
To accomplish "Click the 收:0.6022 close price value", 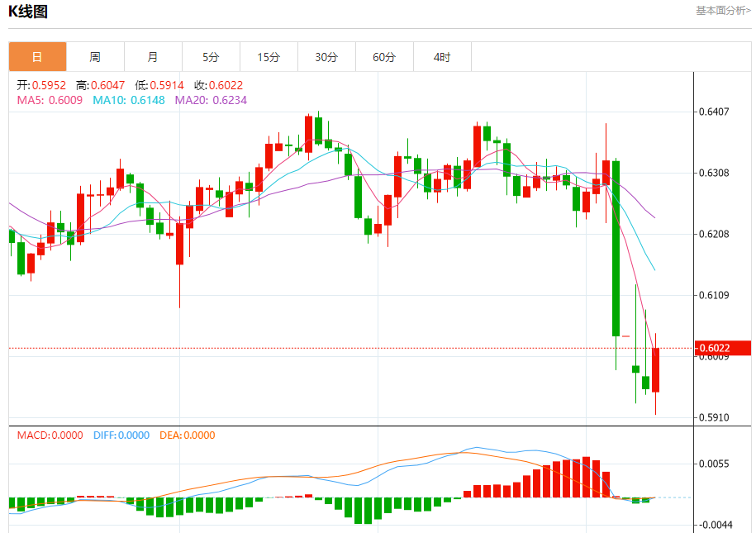I will tap(218, 85).
